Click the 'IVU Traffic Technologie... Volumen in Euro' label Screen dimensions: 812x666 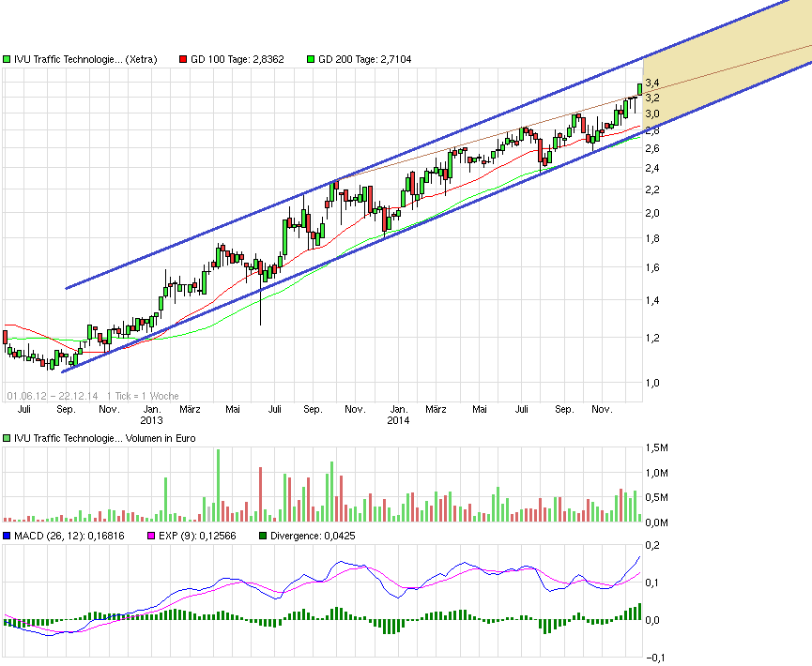(x=104, y=438)
